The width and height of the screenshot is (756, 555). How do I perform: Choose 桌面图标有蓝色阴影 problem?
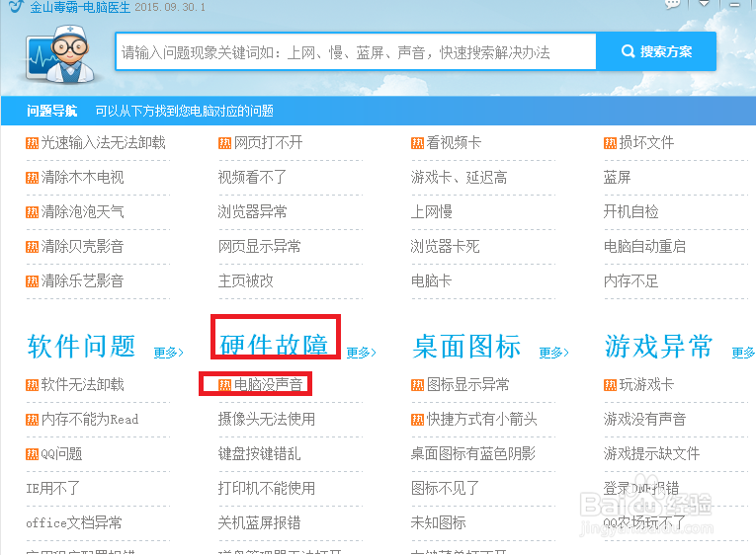(x=473, y=454)
